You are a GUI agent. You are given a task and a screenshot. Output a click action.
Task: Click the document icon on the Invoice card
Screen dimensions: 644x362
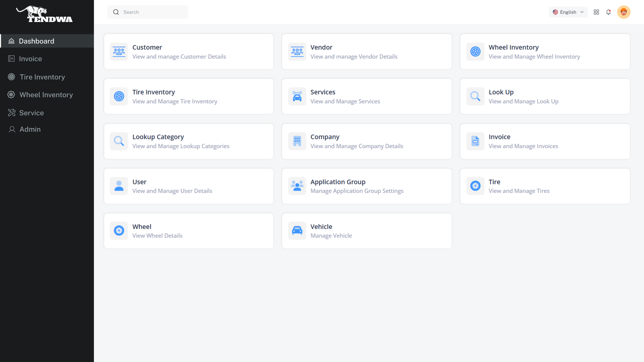(x=475, y=141)
